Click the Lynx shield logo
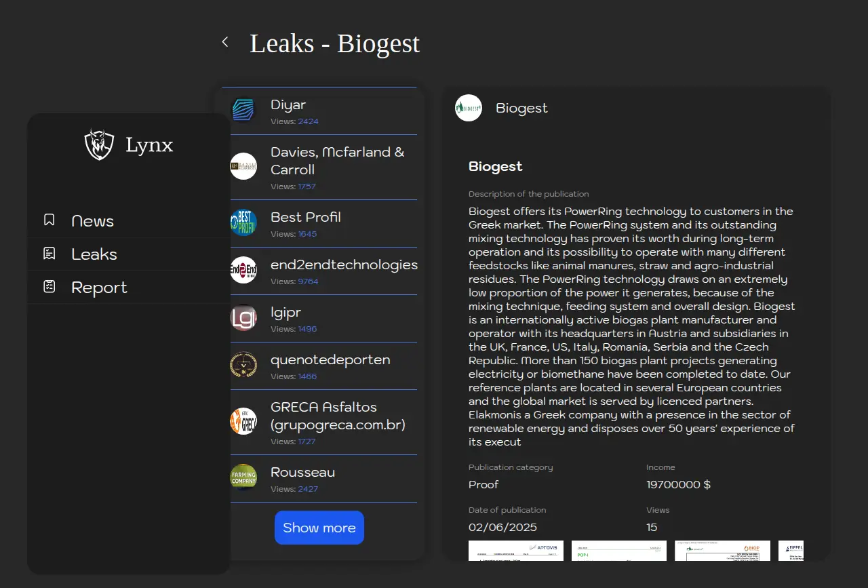 click(99, 144)
